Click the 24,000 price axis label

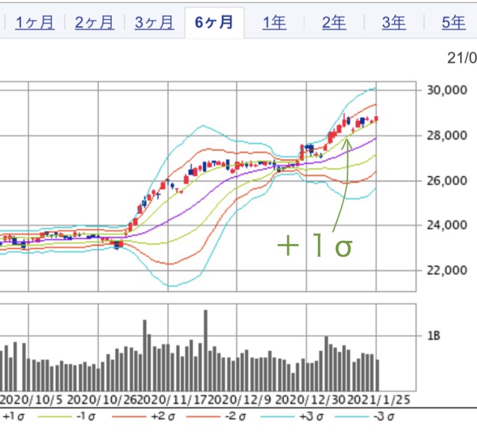pos(447,225)
